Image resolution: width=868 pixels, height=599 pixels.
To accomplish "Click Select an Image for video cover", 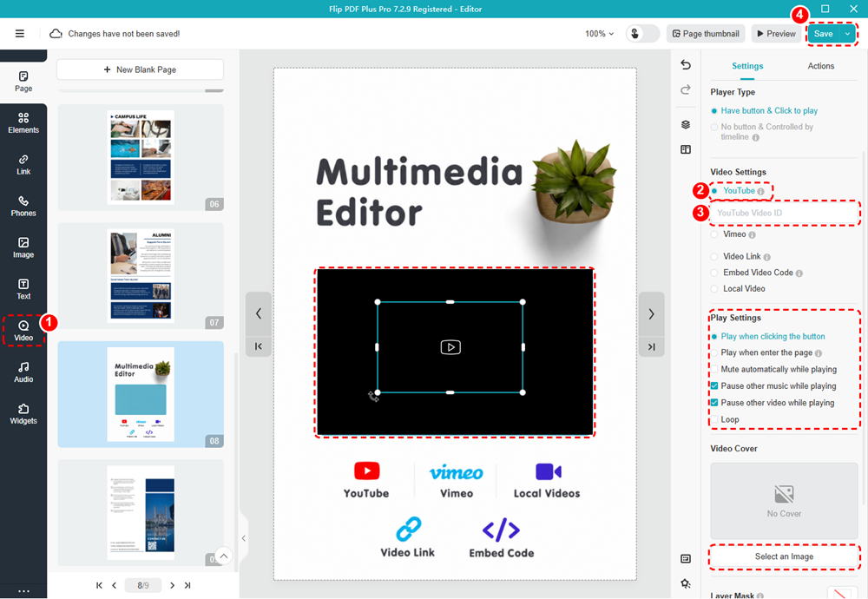I will (x=784, y=556).
